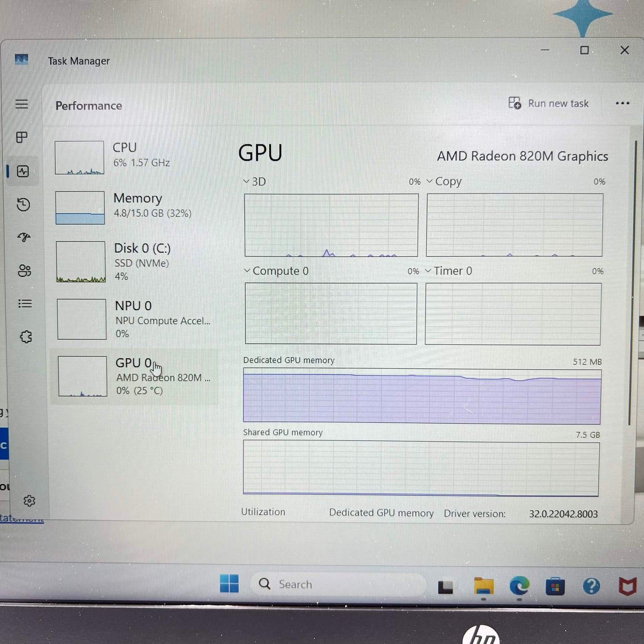Viewport: 644px width, 644px height.
Task: Open the Processes page icon
Action: 22,137
